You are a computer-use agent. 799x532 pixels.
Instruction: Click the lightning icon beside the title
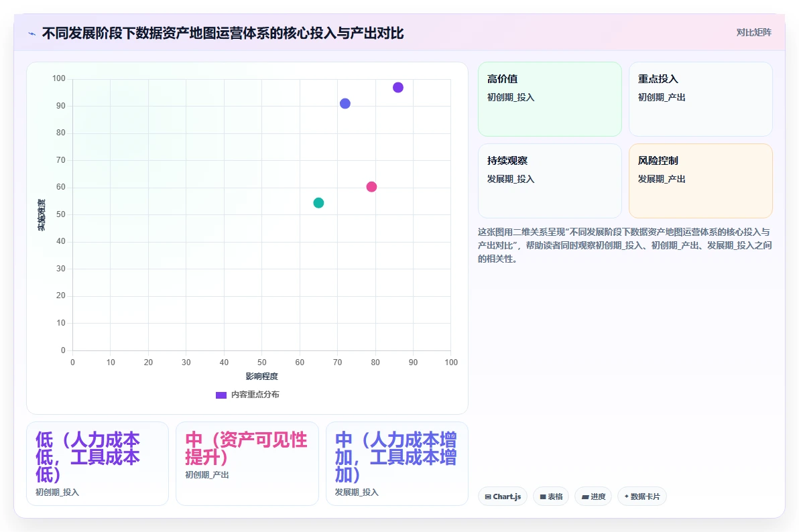(32, 34)
